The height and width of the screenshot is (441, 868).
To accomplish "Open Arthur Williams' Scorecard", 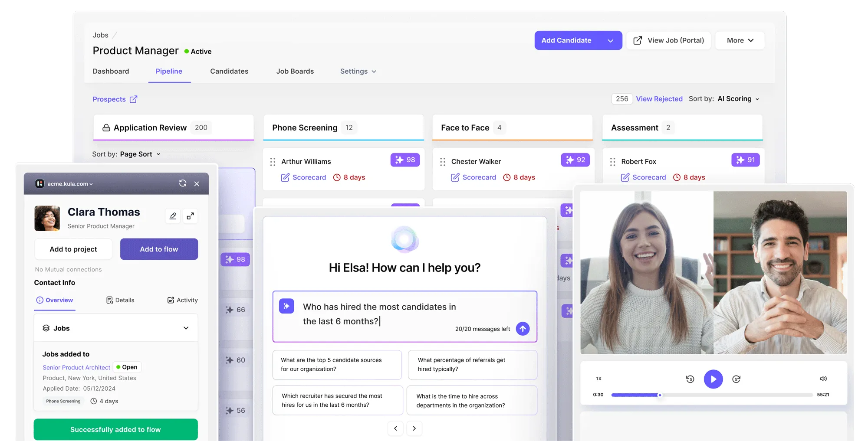I will coord(303,177).
